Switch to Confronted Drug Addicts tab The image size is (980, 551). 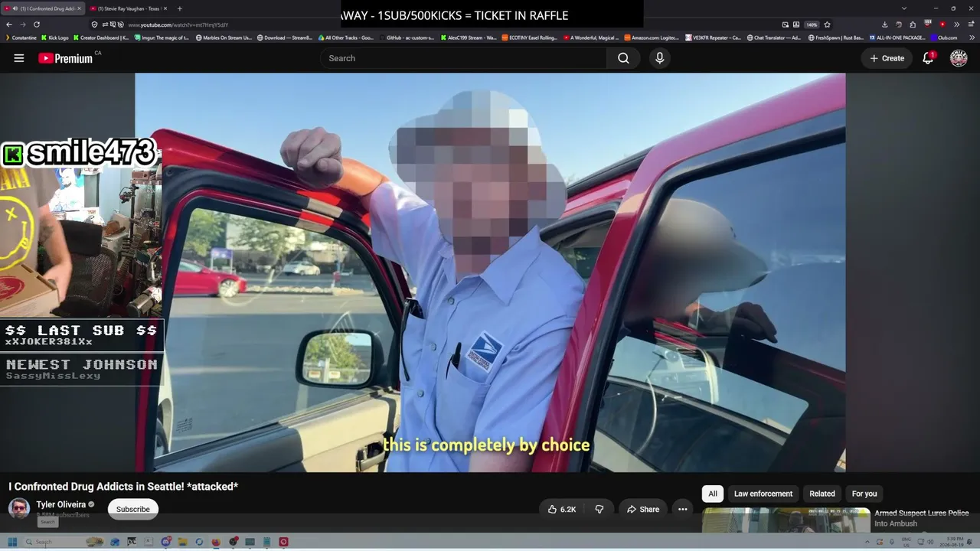[x=43, y=8]
